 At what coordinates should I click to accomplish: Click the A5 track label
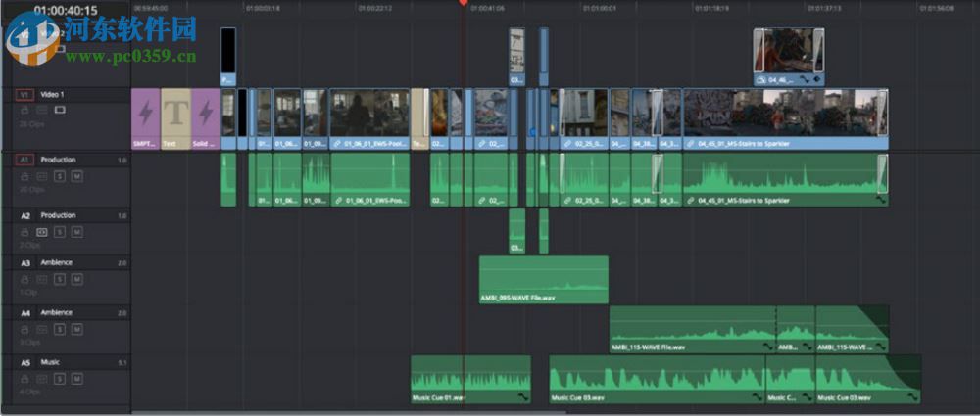pos(25,362)
